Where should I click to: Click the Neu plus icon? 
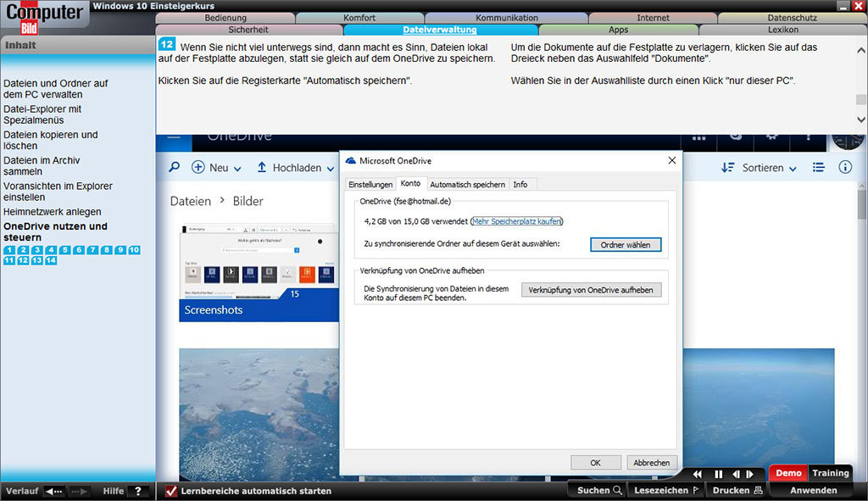coord(198,167)
